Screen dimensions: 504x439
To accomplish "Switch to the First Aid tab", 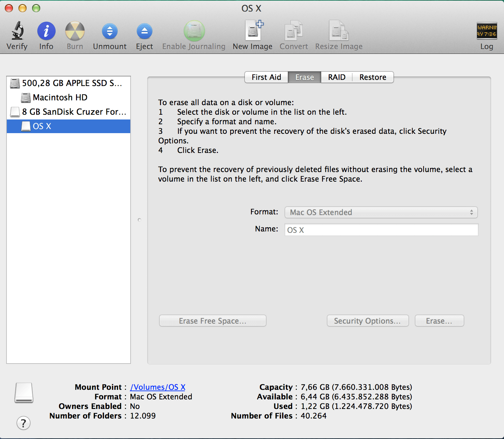I will point(266,77).
